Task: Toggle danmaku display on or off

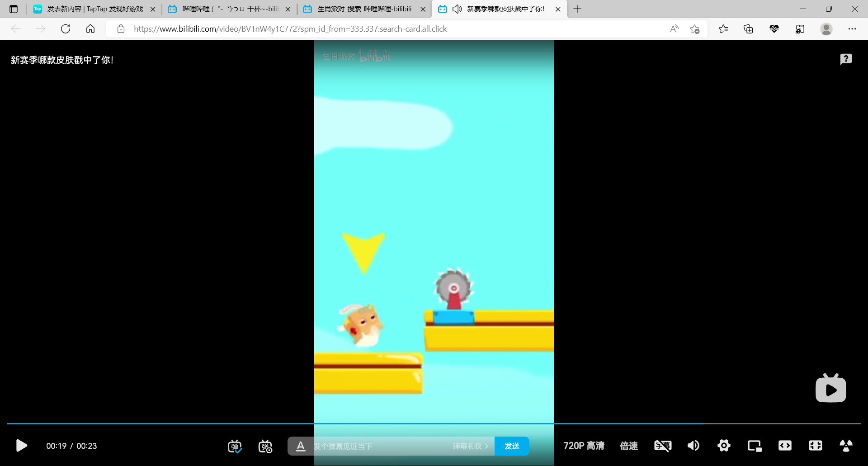Action: click(235, 446)
